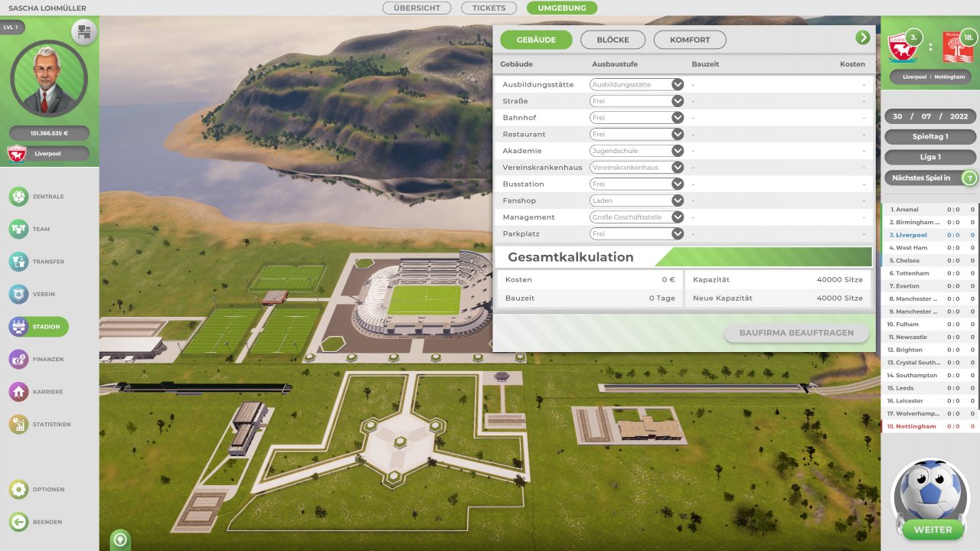Click the office desk icon near the avatar
Image resolution: width=980 pixels, height=551 pixels.
click(x=84, y=32)
